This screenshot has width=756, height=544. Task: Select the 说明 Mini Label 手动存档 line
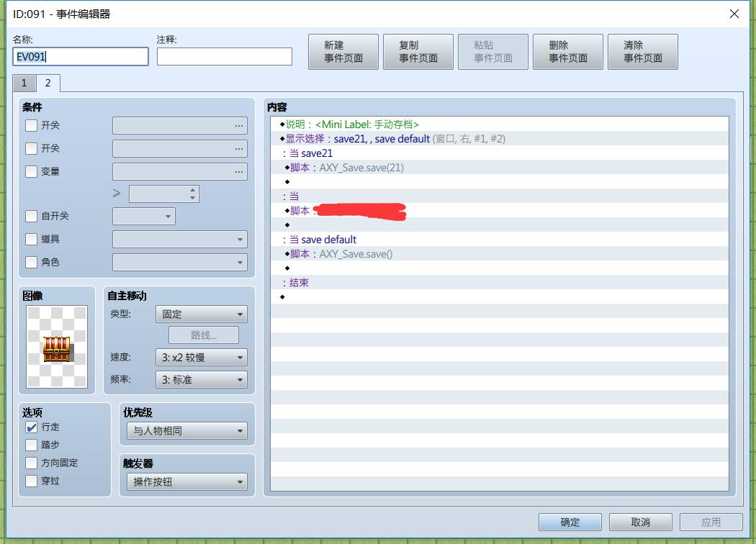(x=500, y=124)
